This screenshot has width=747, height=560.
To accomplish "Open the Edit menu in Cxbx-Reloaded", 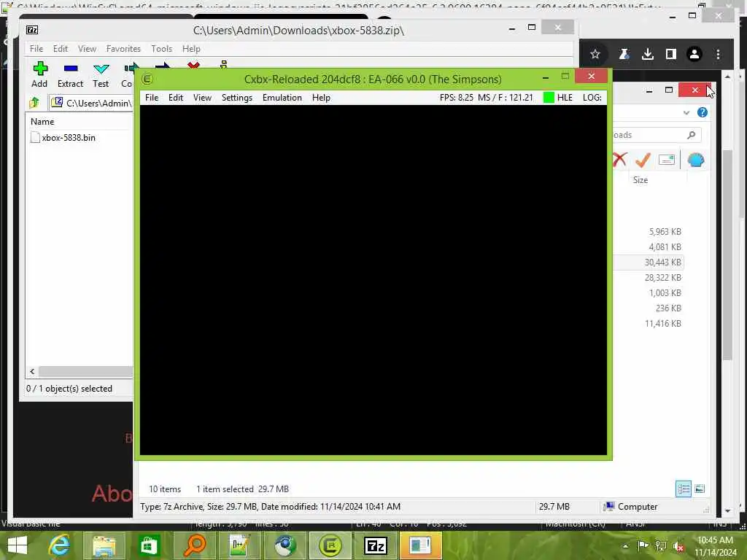I will [x=176, y=98].
